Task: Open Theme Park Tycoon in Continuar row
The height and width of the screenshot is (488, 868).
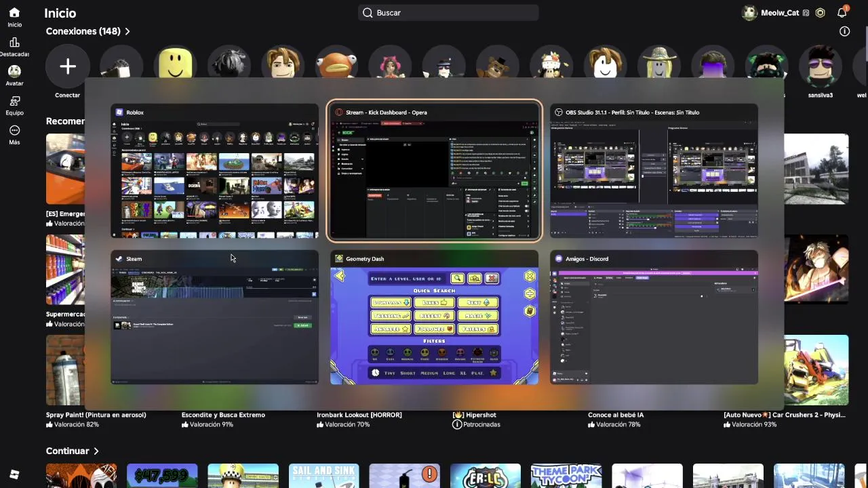Action: [x=566, y=476]
